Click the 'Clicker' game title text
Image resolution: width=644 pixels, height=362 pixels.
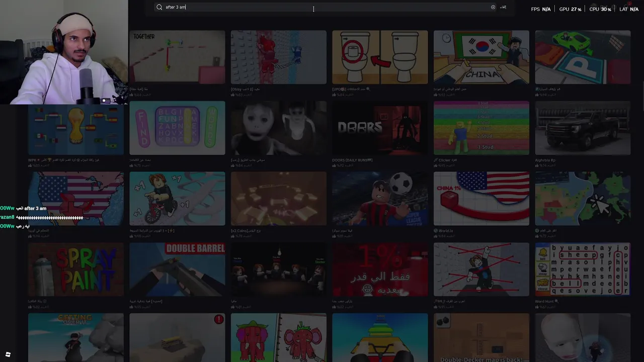coord(445,160)
